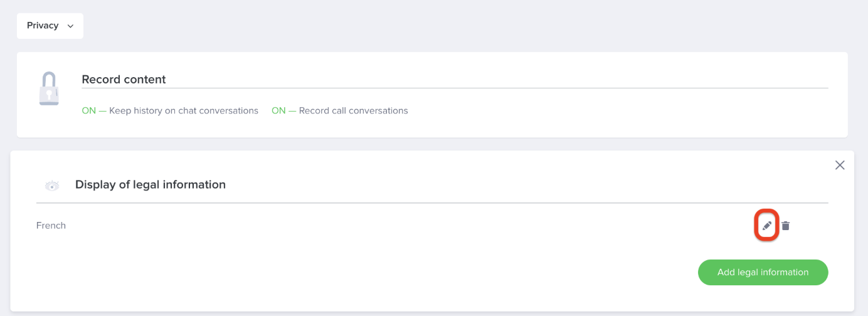Click the Privacy label text
The image size is (868, 316).
[x=43, y=26]
